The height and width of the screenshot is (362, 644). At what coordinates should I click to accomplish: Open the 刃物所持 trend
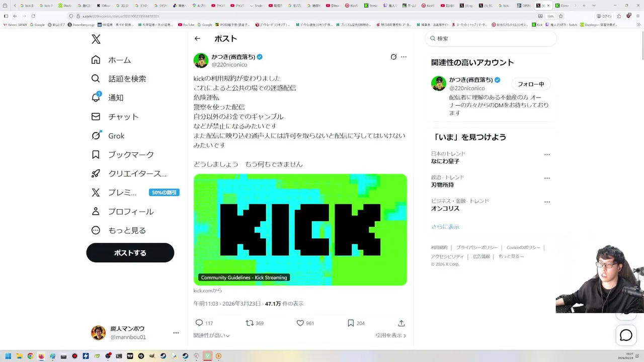(x=442, y=185)
